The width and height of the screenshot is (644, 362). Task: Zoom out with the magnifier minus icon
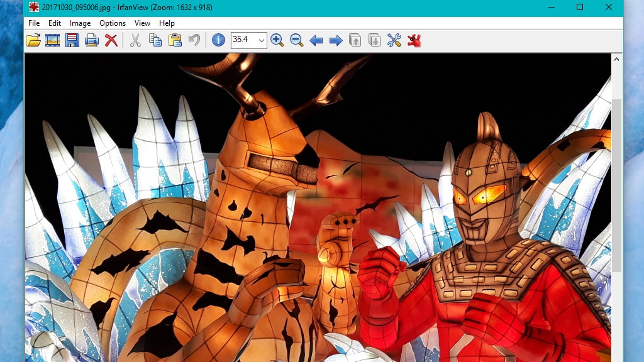pos(296,40)
